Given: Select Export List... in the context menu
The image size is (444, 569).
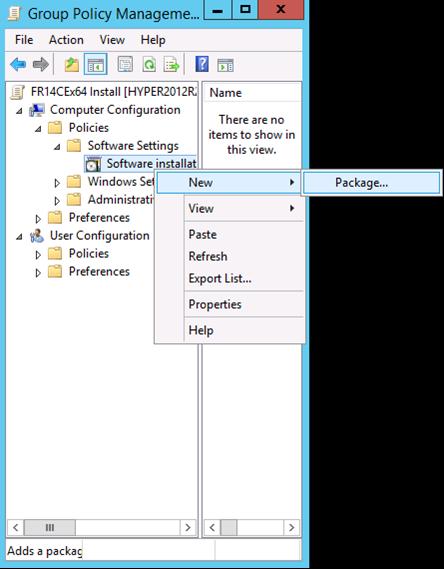Looking at the screenshot, I should 220,278.
